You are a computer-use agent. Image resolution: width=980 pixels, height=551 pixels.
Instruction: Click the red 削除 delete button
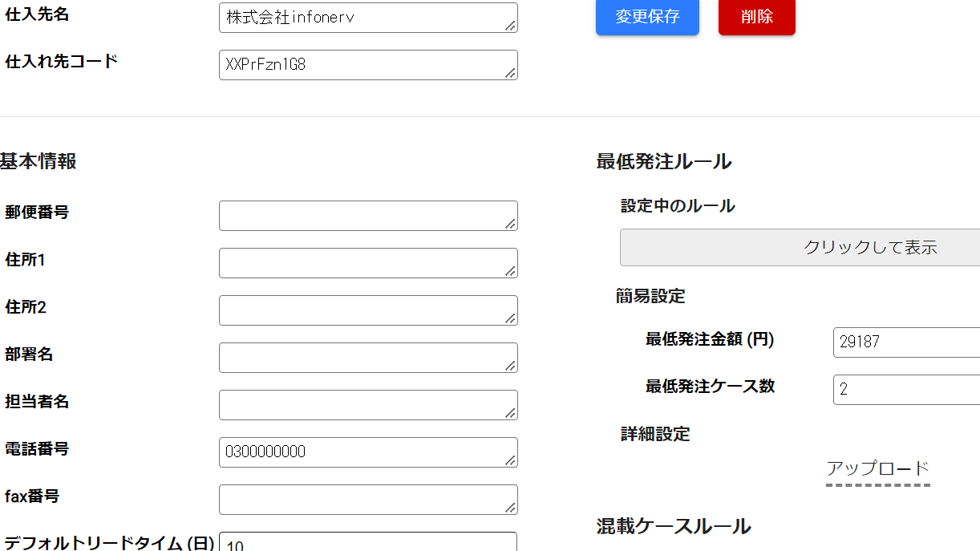[x=756, y=17]
